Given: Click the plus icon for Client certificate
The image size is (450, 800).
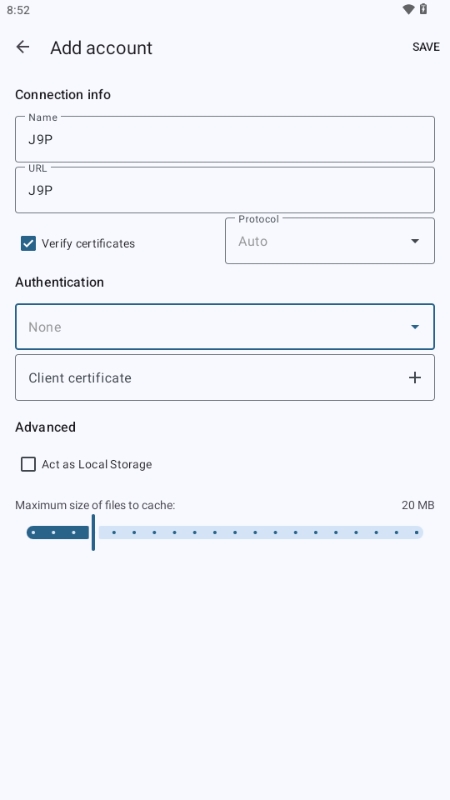Looking at the screenshot, I should [x=415, y=378].
